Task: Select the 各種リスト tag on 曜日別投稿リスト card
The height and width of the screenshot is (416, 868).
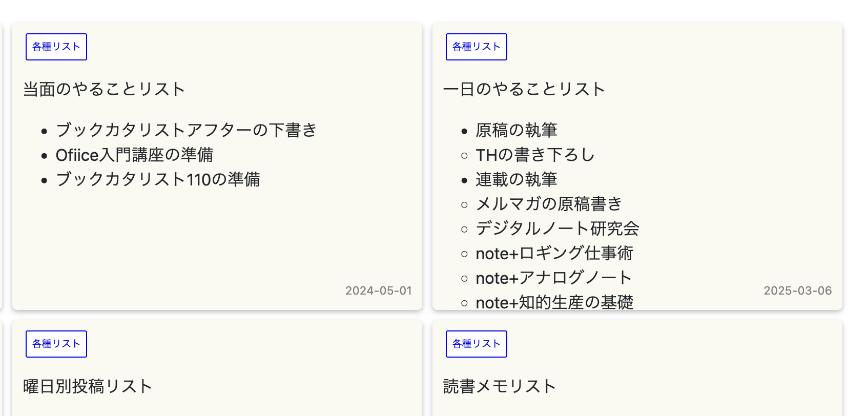Action: [56, 344]
